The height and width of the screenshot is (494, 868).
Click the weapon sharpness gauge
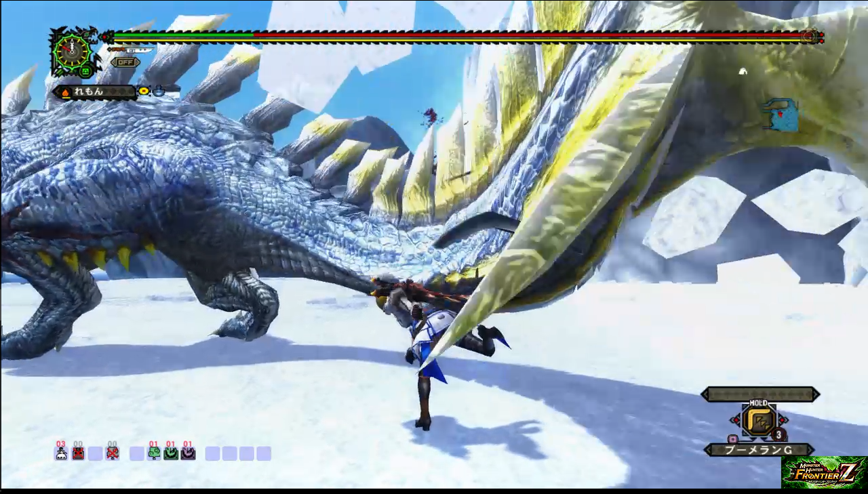click(x=130, y=50)
